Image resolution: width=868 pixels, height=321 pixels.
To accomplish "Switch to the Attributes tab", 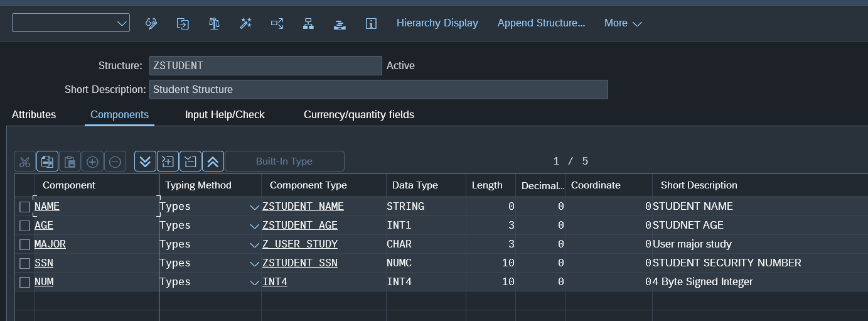I will coord(34,114).
